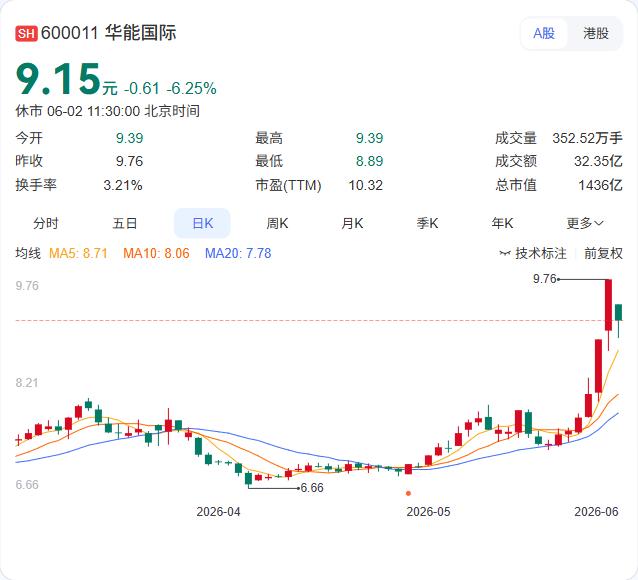Click the MA20: 7.78 indicator label

pyautogui.click(x=238, y=254)
